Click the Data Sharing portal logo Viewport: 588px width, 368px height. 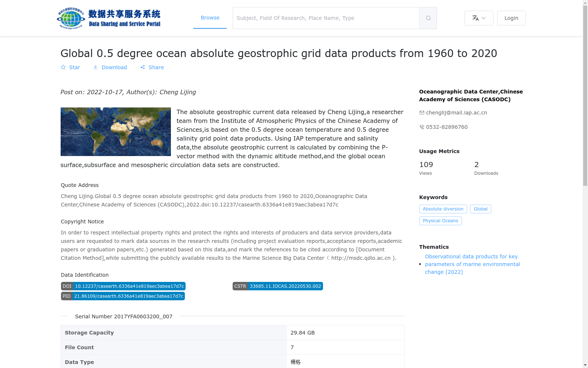pyautogui.click(x=109, y=18)
